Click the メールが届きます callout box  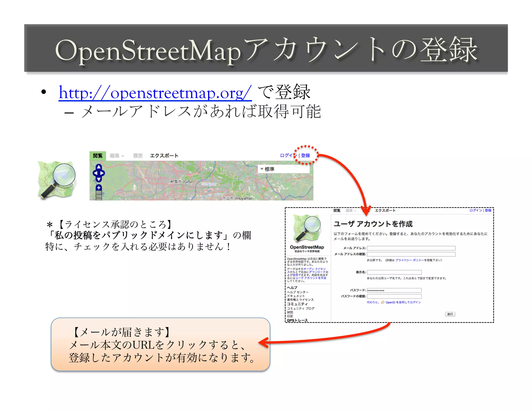click(161, 344)
